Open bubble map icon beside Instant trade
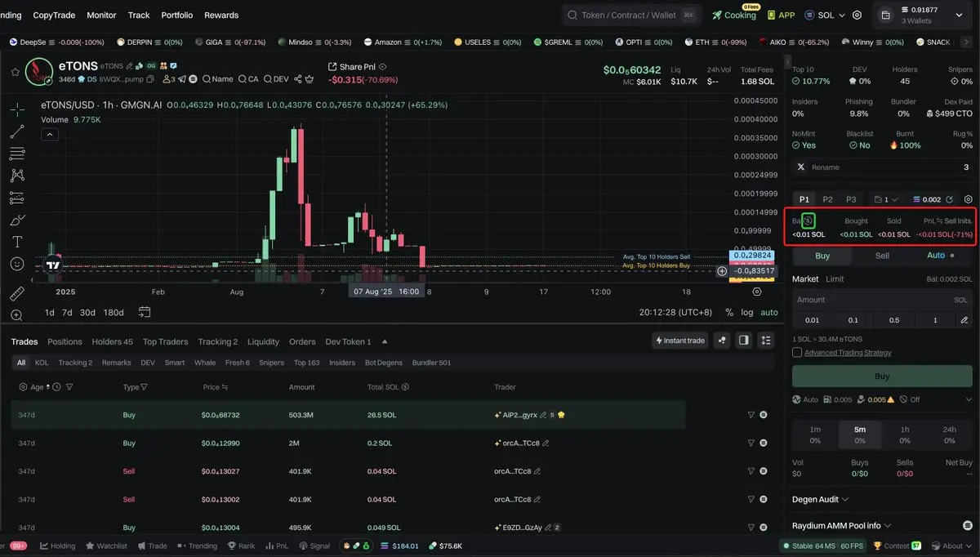Viewport: 980px width, 557px height. click(x=721, y=341)
